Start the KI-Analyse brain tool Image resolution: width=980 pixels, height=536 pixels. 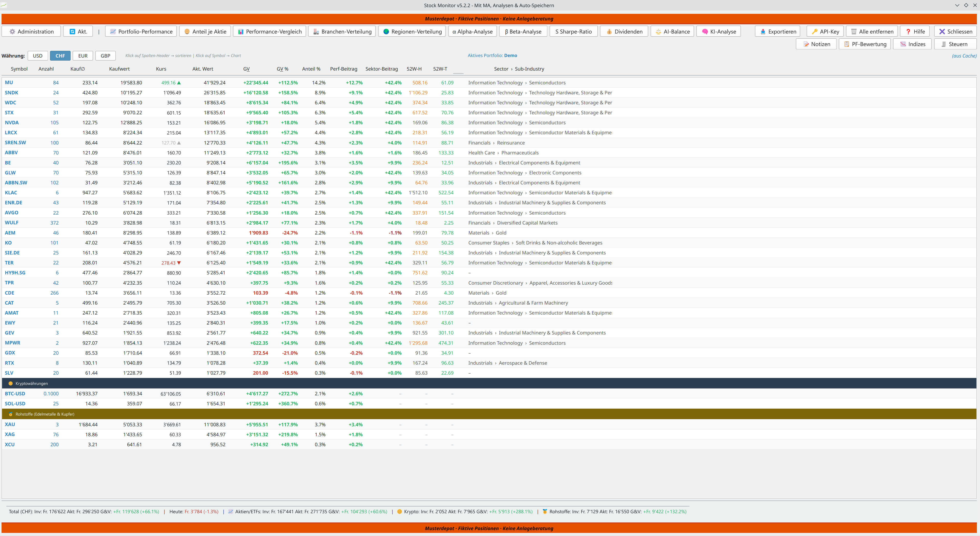[719, 31]
